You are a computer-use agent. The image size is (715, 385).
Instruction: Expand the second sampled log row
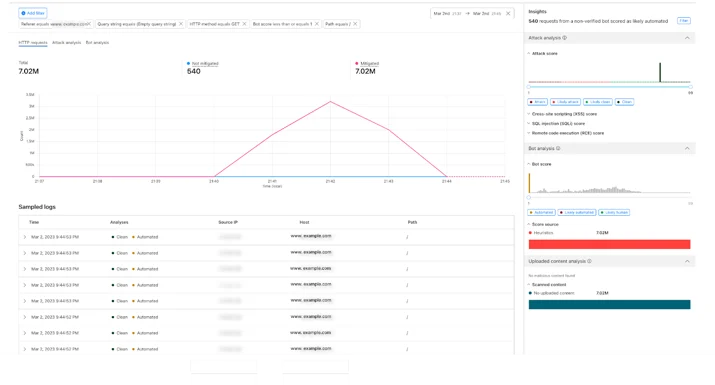25,253
